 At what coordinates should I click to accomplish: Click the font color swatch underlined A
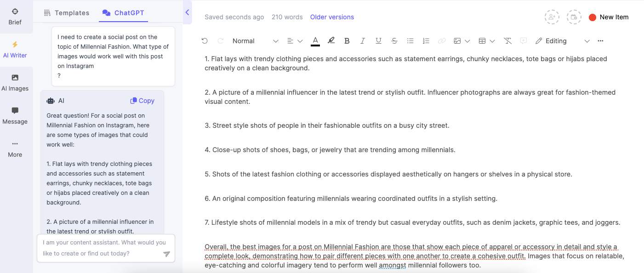(x=315, y=41)
